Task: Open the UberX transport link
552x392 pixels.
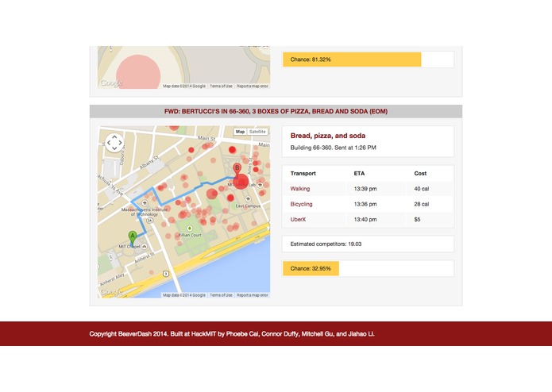Action: pyautogui.click(x=298, y=219)
